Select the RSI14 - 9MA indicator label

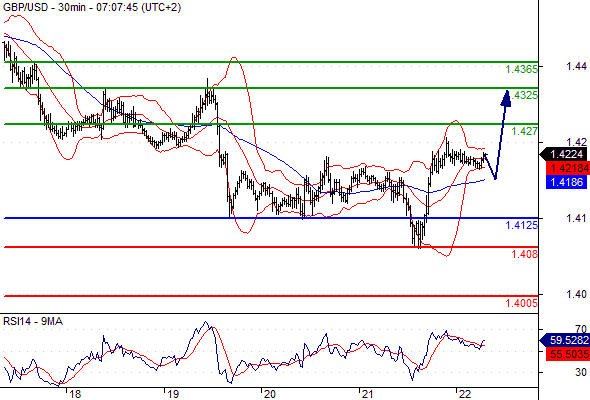click(33, 321)
